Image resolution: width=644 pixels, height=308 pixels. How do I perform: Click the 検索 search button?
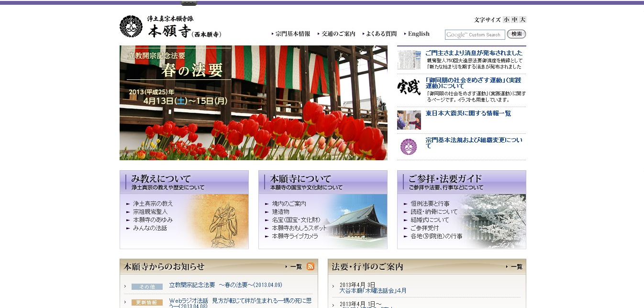tap(516, 34)
